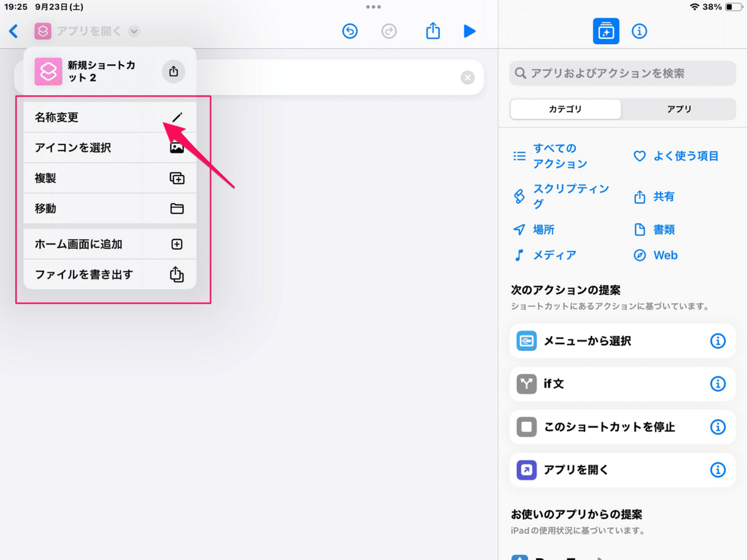Redo the last action
Image resolution: width=747 pixels, height=560 pixels.
pyautogui.click(x=389, y=31)
